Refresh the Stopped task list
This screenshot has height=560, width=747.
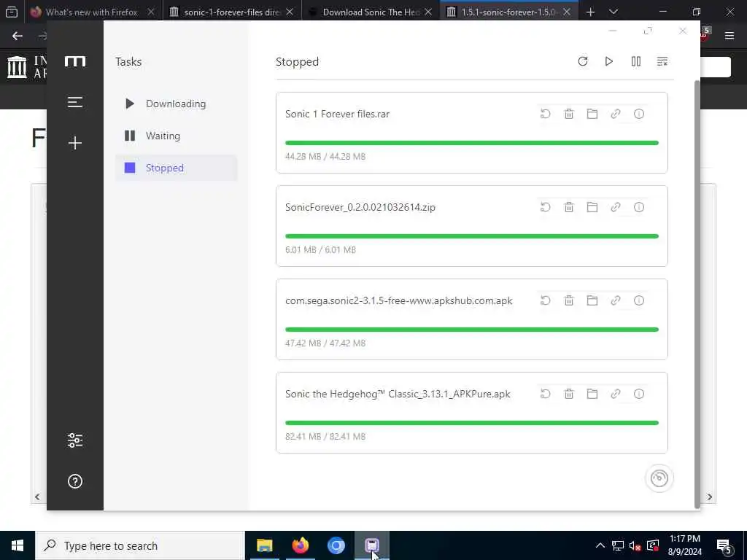point(583,61)
